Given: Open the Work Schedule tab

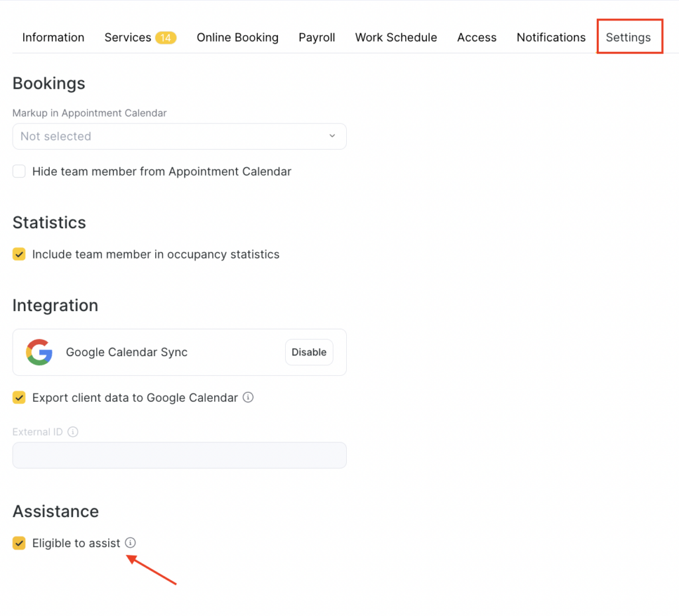Looking at the screenshot, I should click(396, 38).
